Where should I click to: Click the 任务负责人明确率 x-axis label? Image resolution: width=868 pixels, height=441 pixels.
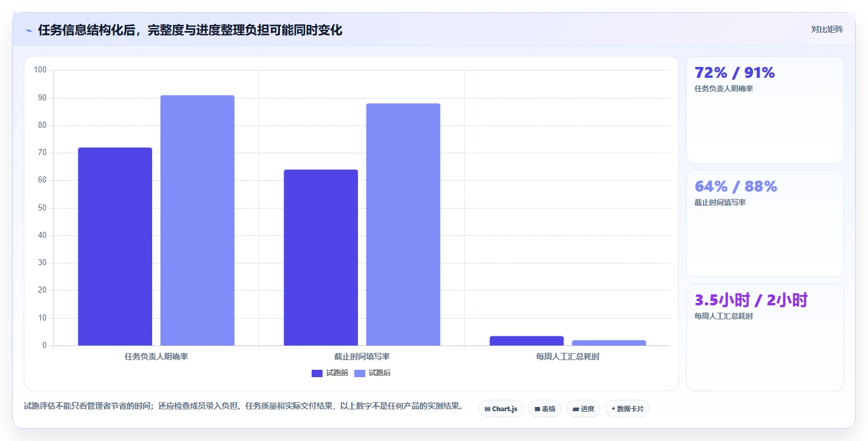(156, 356)
